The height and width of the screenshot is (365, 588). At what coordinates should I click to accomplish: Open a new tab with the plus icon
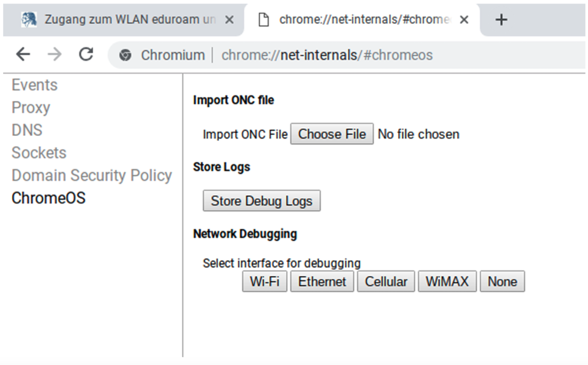coord(501,19)
